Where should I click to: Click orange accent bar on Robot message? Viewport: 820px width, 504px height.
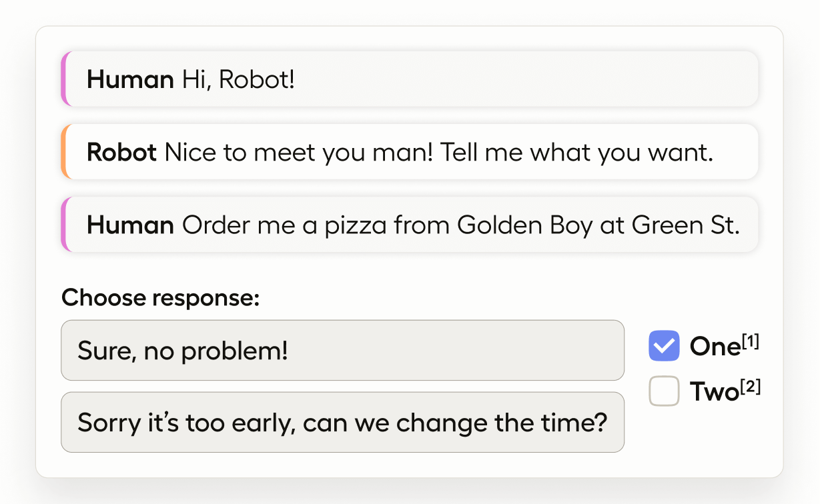pos(64,152)
